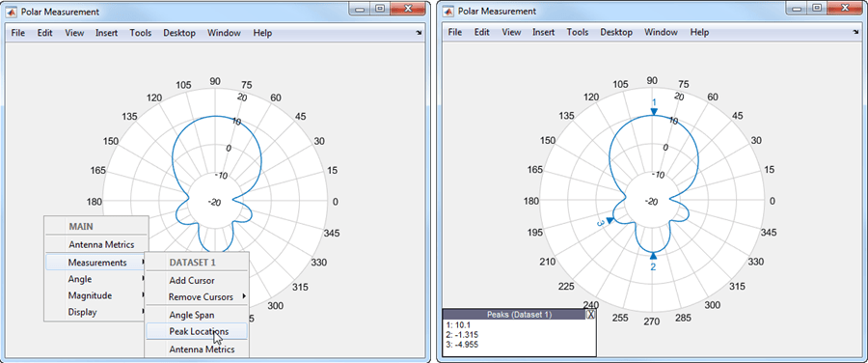Open Edit menu in left window
Viewport: 868px width, 363px height.
tap(44, 33)
